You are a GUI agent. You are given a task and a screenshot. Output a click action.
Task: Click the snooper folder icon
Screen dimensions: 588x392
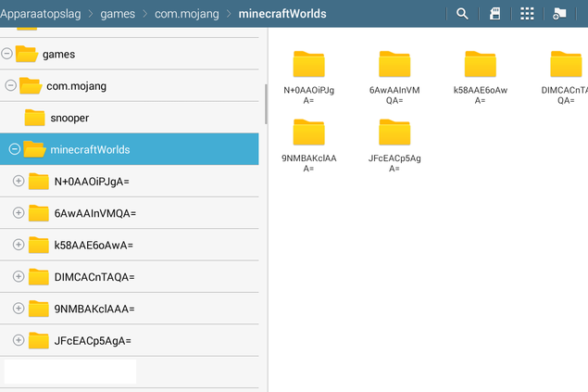34,118
